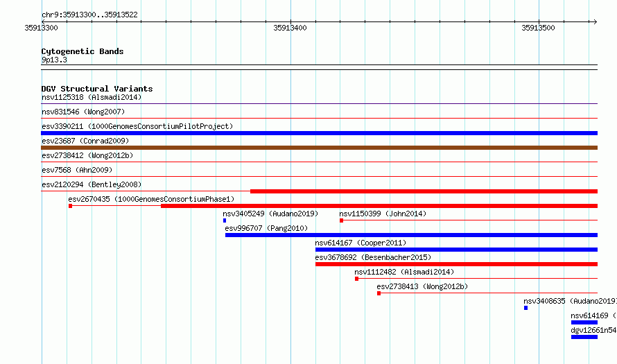This screenshot has width=617, height=364.
Task: Open variant esv3678692 (Besenbacher2015) label
Action: pyautogui.click(x=373, y=257)
